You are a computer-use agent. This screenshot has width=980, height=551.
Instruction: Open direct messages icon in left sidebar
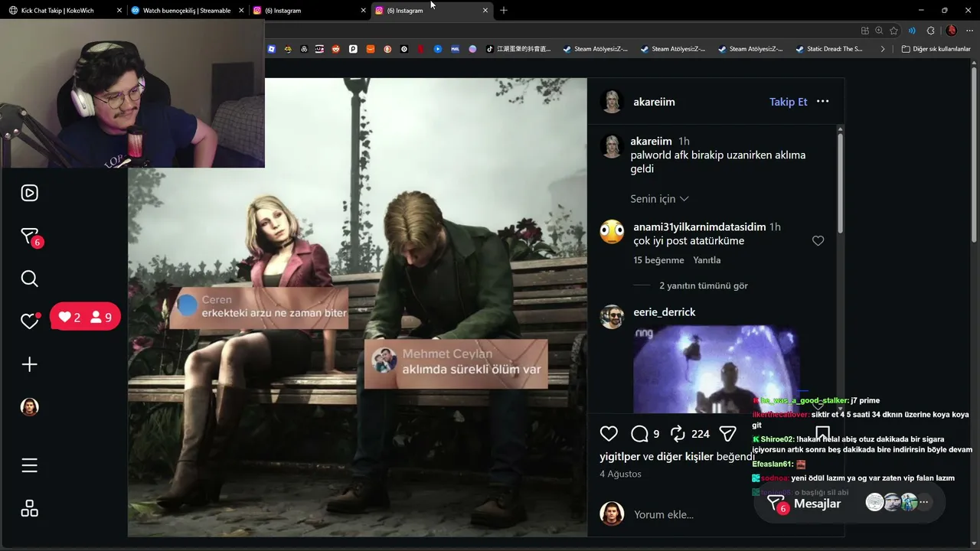[x=29, y=236]
